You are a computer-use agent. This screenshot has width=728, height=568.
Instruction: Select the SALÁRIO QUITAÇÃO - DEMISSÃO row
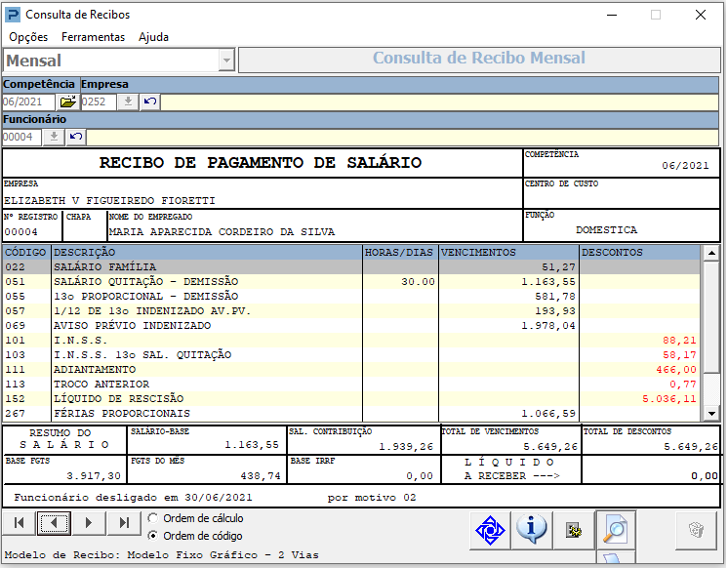coord(351,281)
